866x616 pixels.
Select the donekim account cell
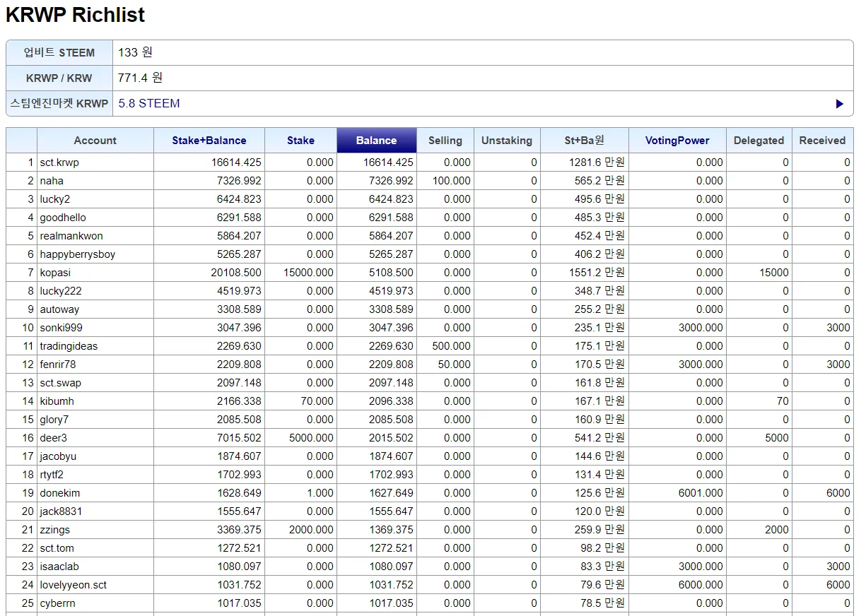(59, 493)
